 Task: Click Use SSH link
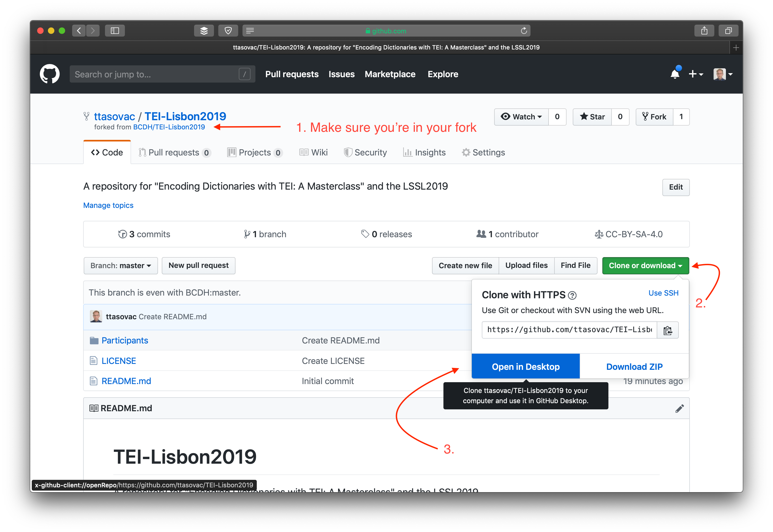click(664, 293)
